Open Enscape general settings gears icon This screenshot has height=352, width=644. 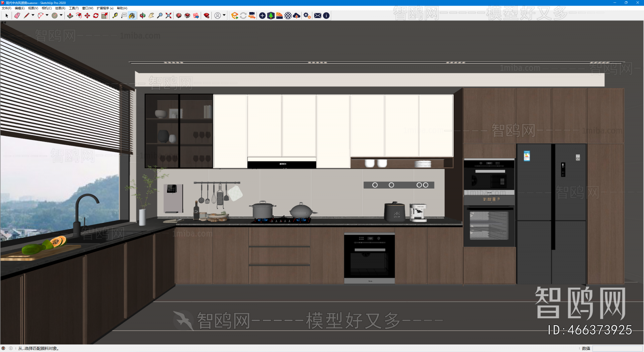(307, 16)
